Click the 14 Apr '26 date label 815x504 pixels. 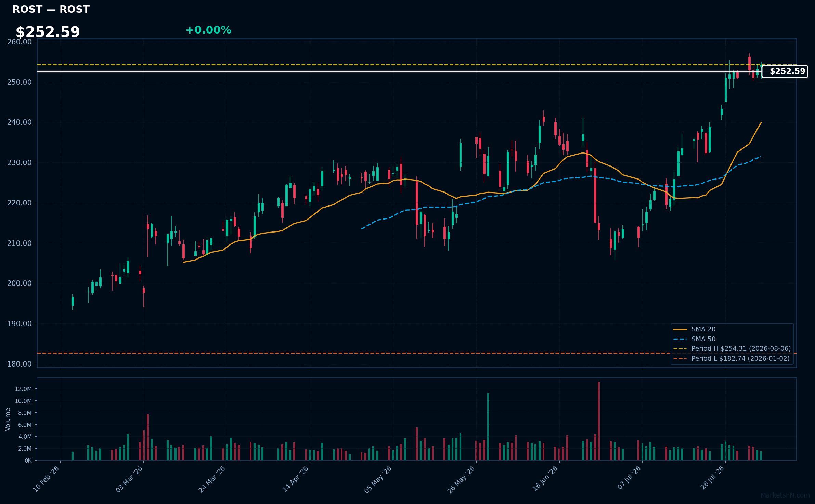coord(295,479)
